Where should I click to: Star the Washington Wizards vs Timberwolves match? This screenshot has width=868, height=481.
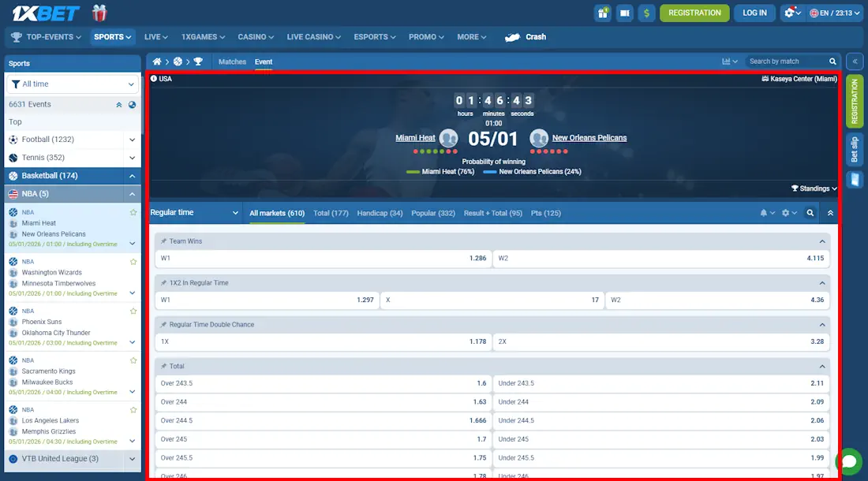click(132, 262)
